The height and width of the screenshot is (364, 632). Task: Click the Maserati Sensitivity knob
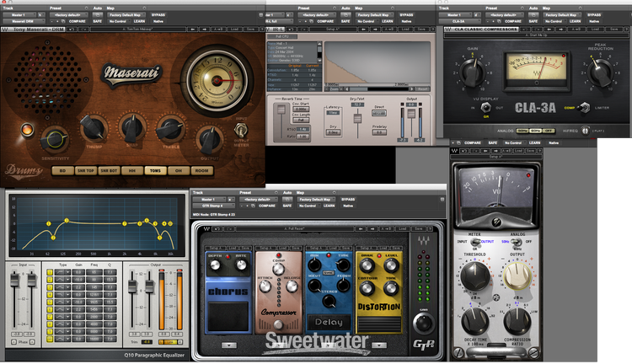point(55,140)
